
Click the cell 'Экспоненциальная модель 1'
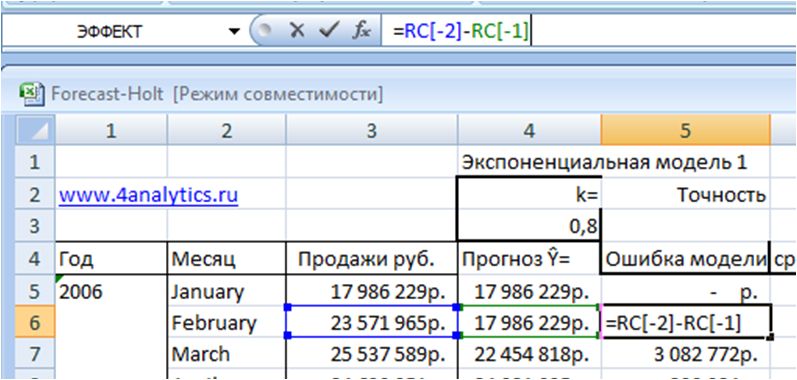[x=603, y=163]
